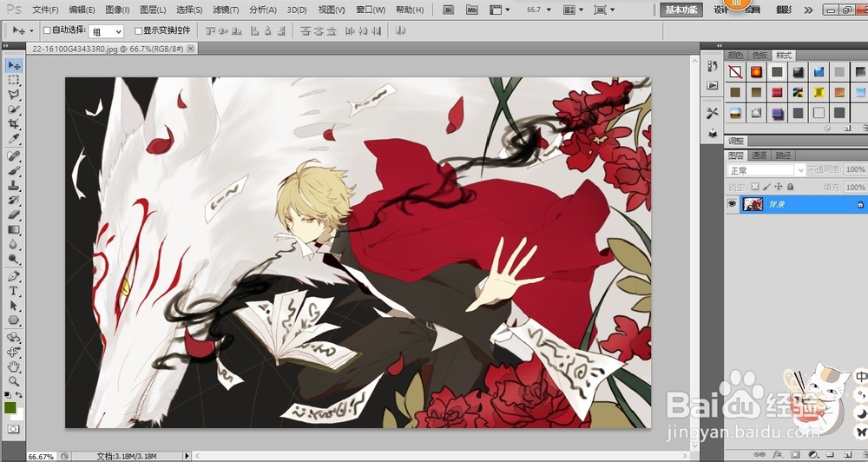Select the Polygonal Lasso tool

click(x=14, y=95)
